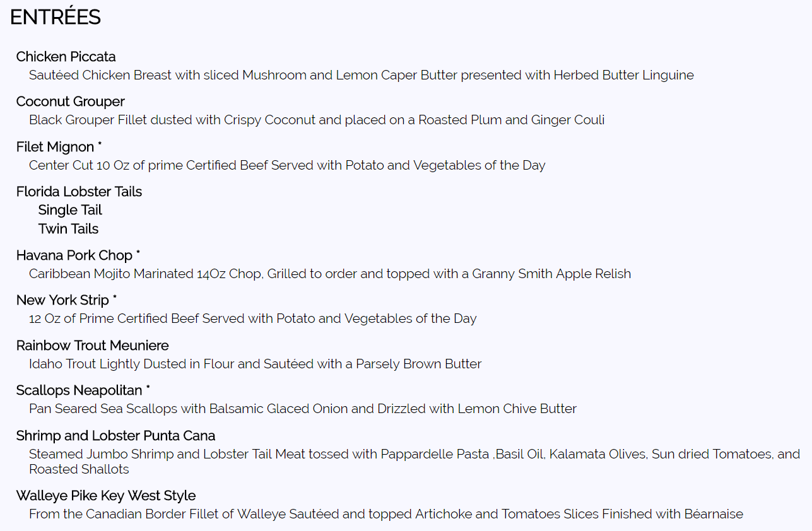
Task: Select the Filet Mignon title
Action: pyautogui.click(x=56, y=147)
